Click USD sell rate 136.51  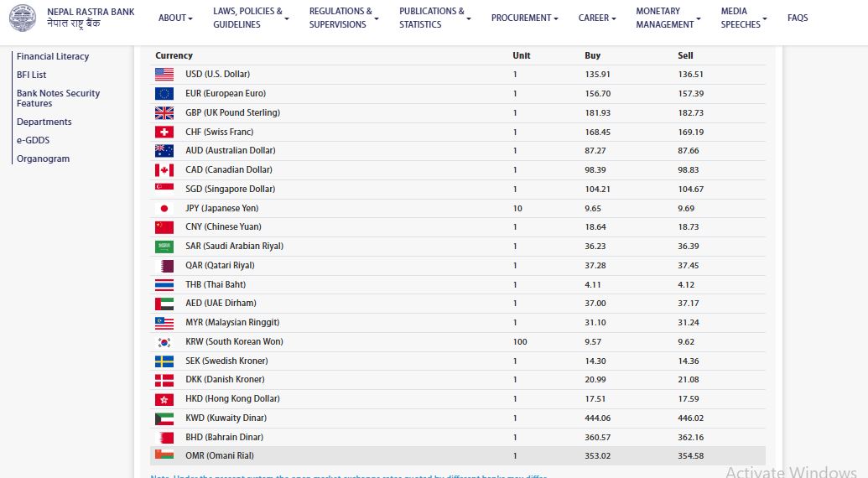690,74
